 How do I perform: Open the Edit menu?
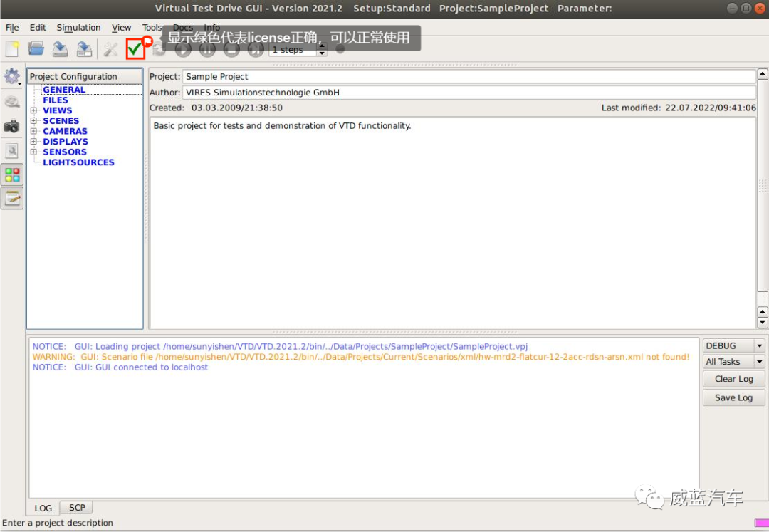(38, 28)
